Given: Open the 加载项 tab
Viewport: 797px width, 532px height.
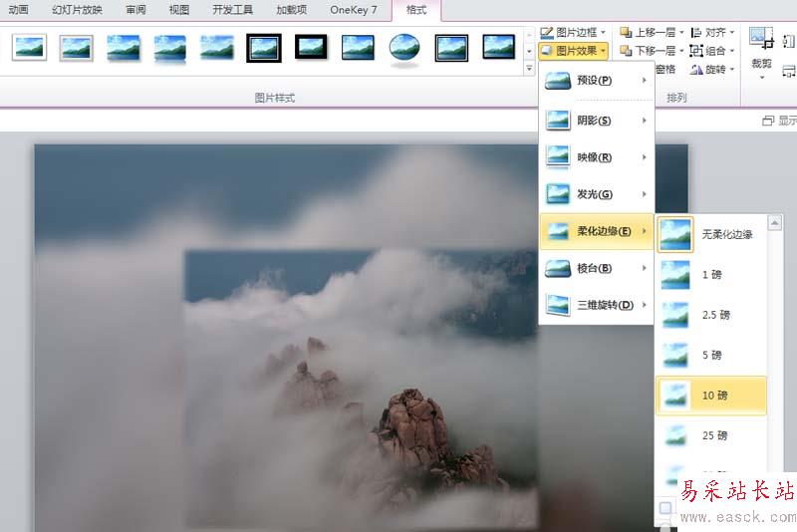Looking at the screenshot, I should click(x=291, y=10).
